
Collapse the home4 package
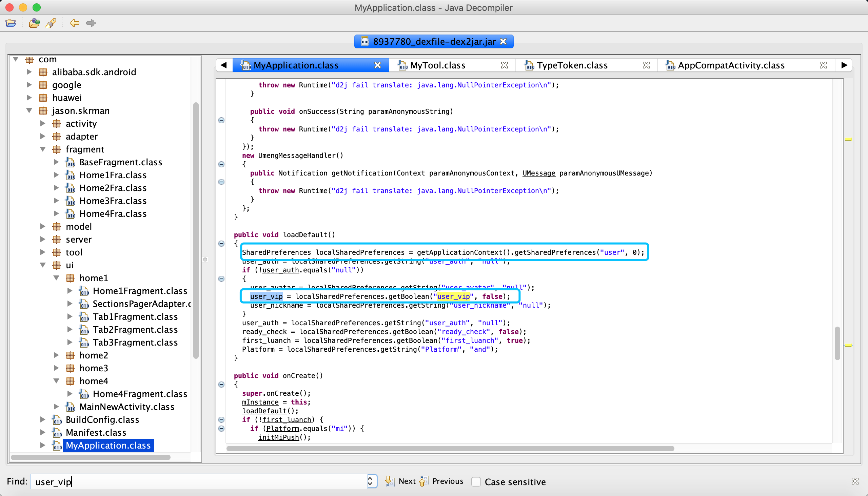[57, 381]
